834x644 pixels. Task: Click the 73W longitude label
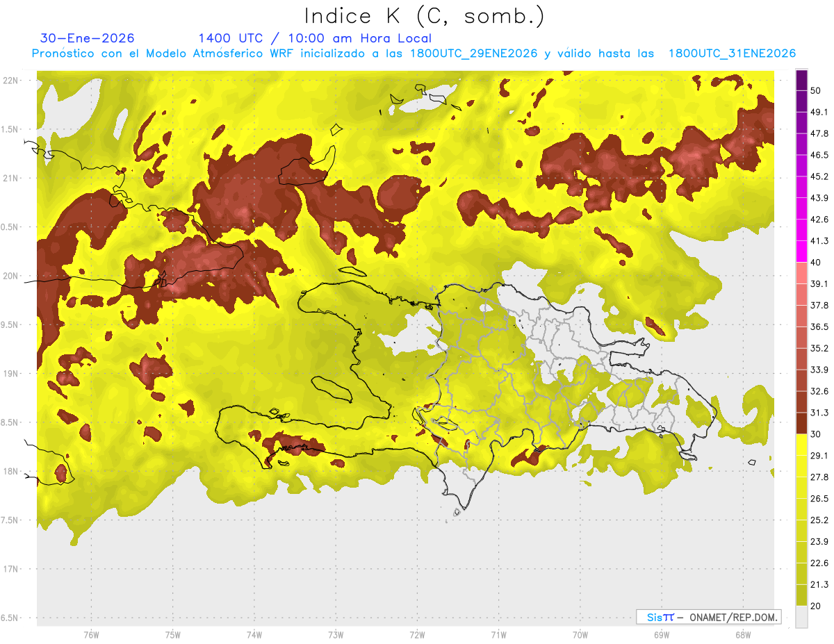coord(336,635)
